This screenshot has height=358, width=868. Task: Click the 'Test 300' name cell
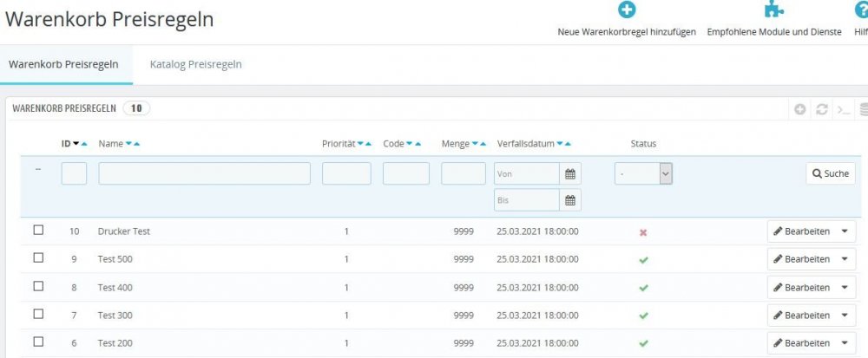pos(115,316)
